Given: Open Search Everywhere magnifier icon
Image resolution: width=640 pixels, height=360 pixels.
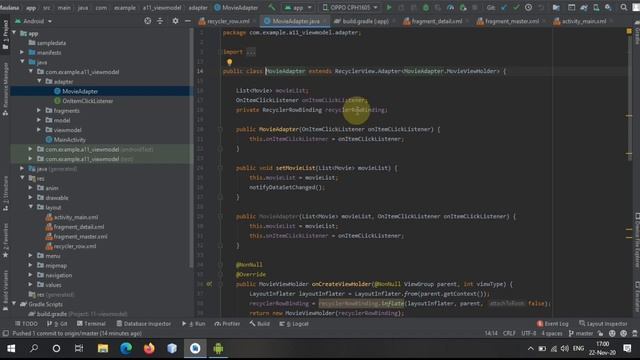Looking at the screenshot, I should pyautogui.click(x=624, y=7).
